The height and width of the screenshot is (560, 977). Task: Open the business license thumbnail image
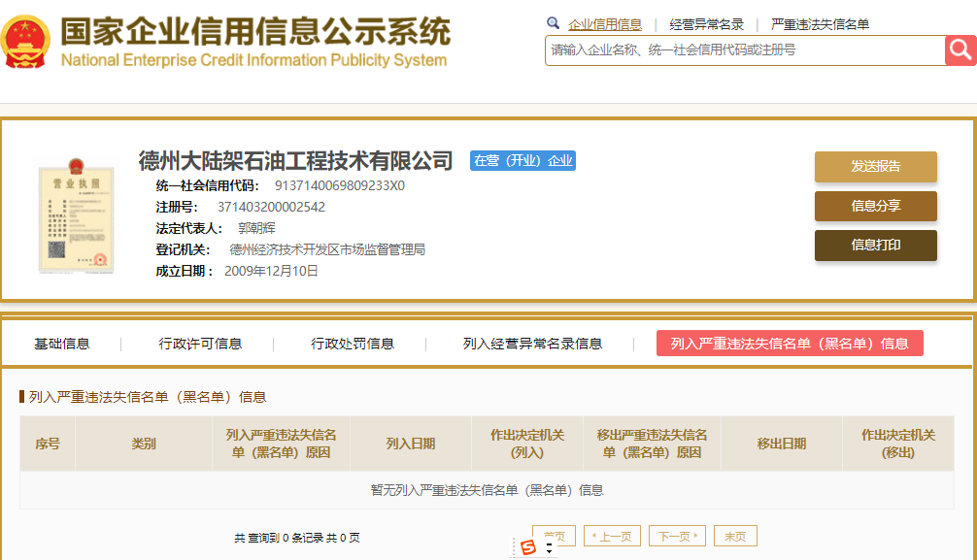coord(76,216)
